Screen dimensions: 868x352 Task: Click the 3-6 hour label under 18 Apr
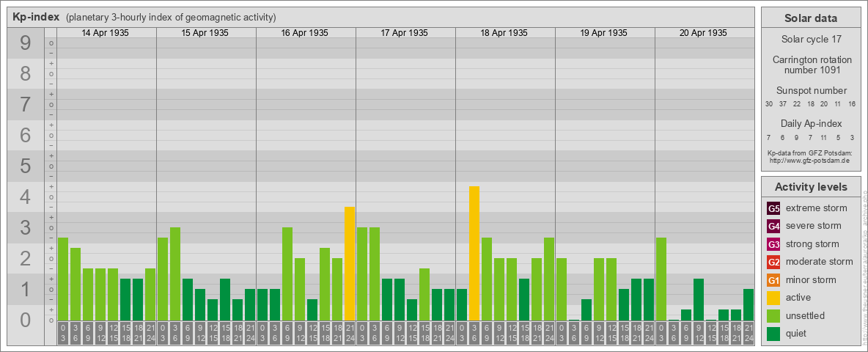pyautogui.click(x=474, y=333)
